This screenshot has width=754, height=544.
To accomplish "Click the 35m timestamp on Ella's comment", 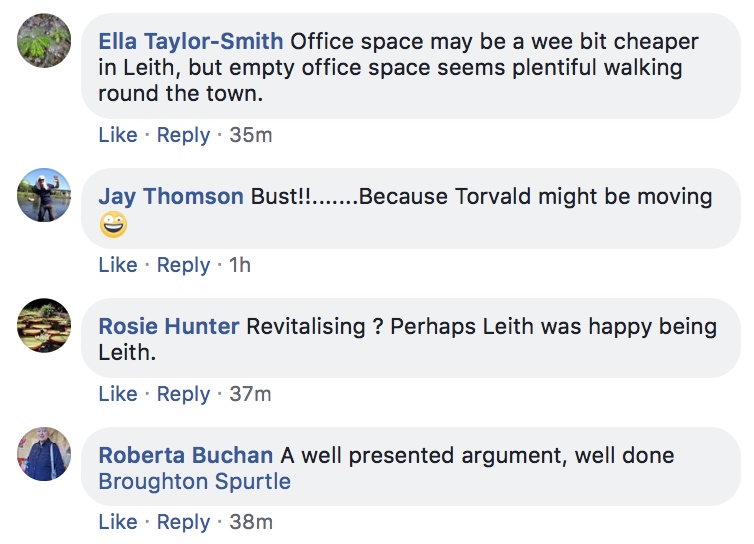I will point(251,135).
